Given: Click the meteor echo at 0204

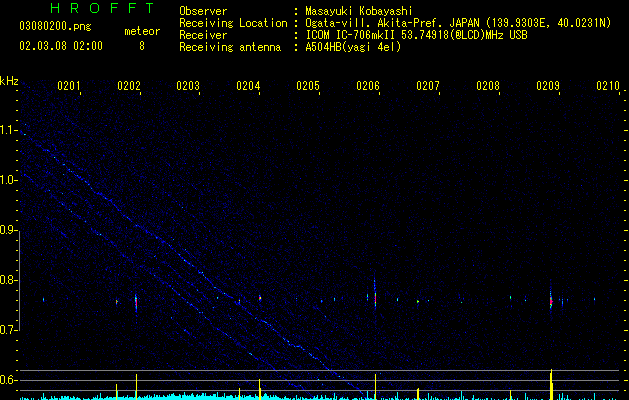Looking at the screenshot, I should tap(260, 298).
